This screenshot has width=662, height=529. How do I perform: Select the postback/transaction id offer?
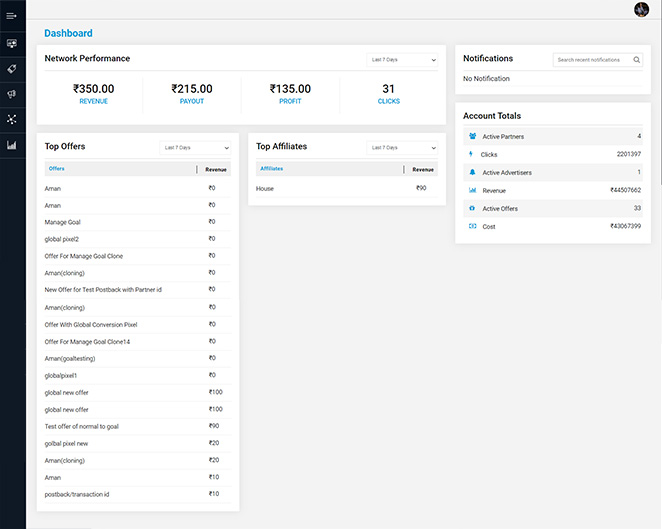[77, 494]
